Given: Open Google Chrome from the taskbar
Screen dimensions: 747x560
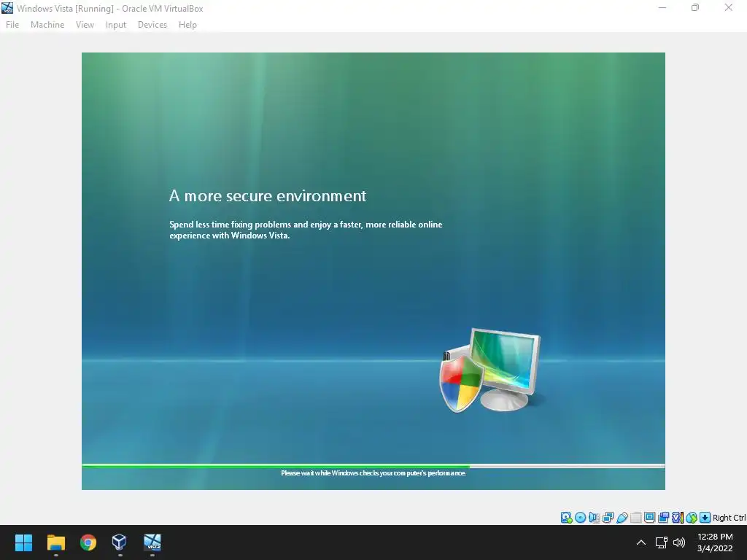Looking at the screenshot, I should point(88,542).
